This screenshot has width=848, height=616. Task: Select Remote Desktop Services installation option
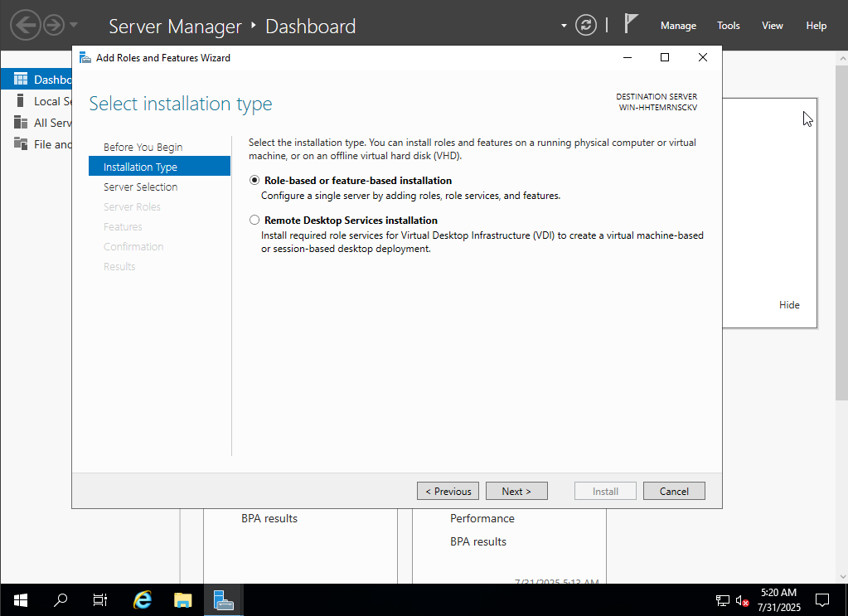(254, 221)
